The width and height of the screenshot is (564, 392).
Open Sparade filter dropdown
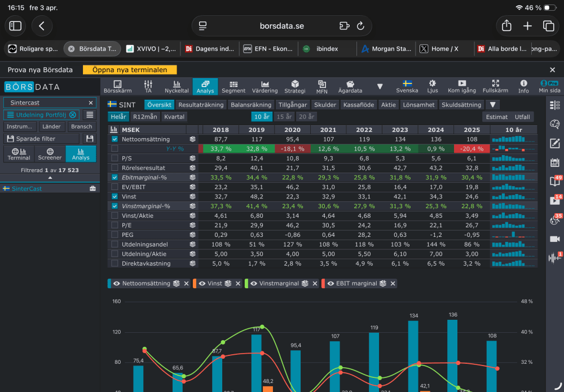tap(41, 138)
